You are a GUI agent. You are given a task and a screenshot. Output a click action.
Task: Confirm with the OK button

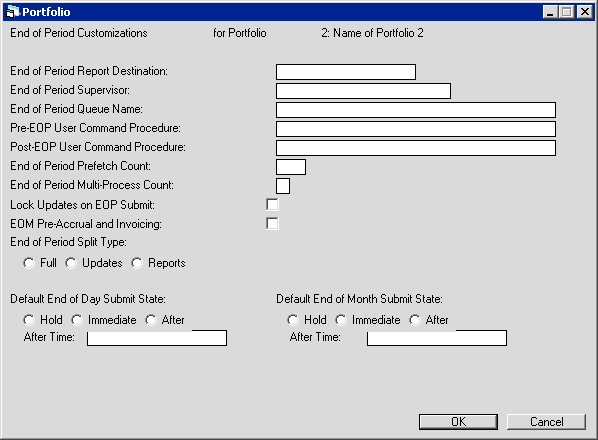(458, 422)
